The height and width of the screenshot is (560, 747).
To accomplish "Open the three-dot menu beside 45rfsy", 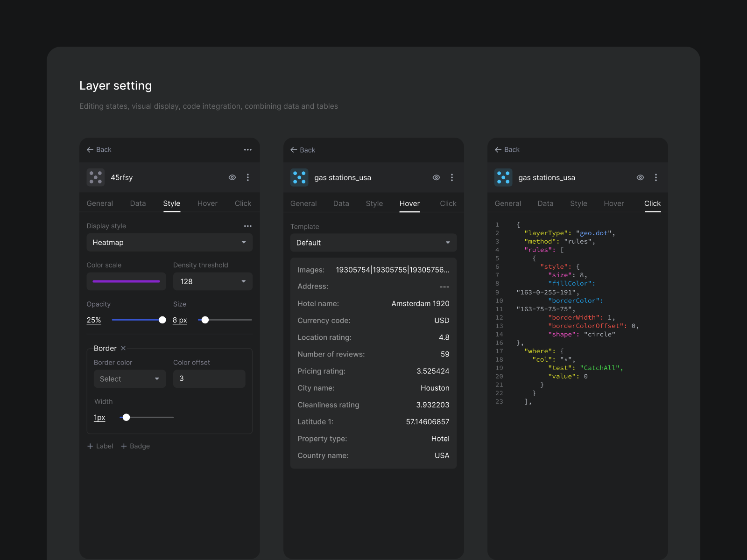I will click(248, 177).
